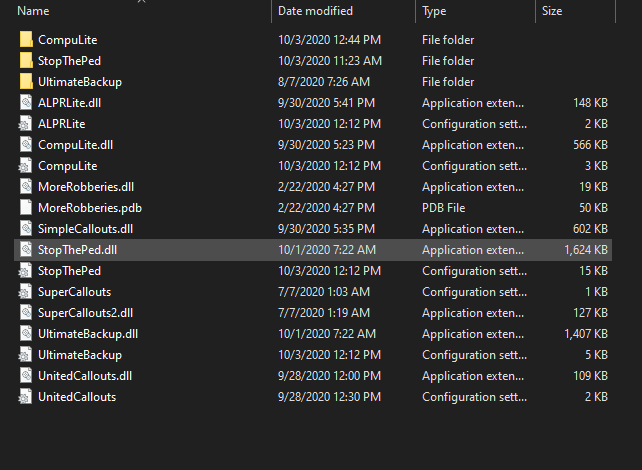Click the CompuLite folder icon
This screenshot has height=470, width=642.
26,40
